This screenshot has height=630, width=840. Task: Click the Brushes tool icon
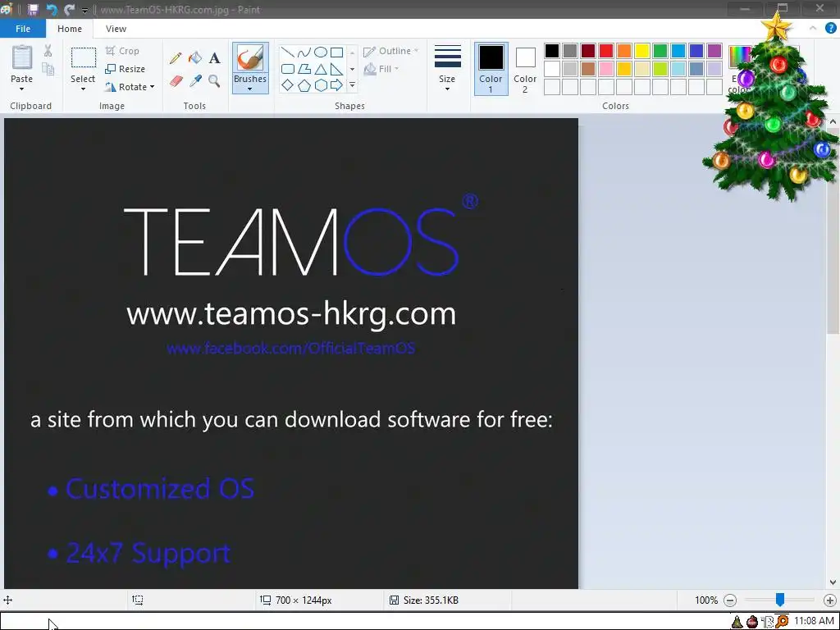pyautogui.click(x=250, y=58)
